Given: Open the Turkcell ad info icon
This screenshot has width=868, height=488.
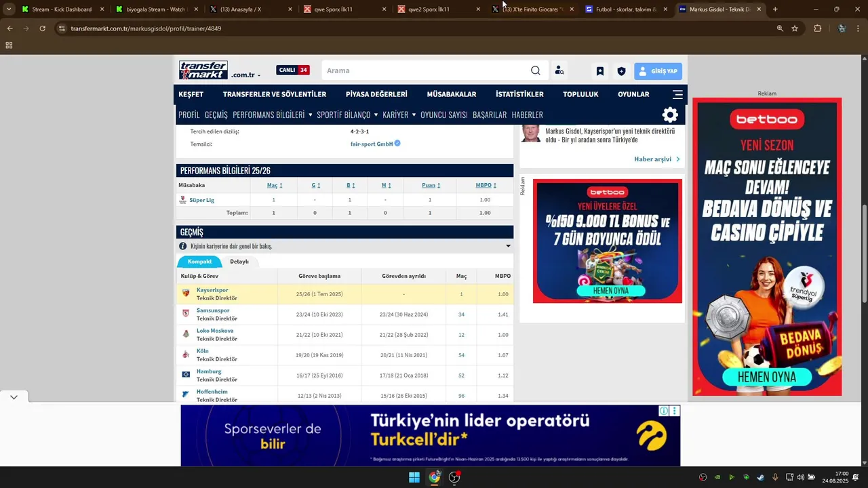Looking at the screenshot, I should pos(664,411).
